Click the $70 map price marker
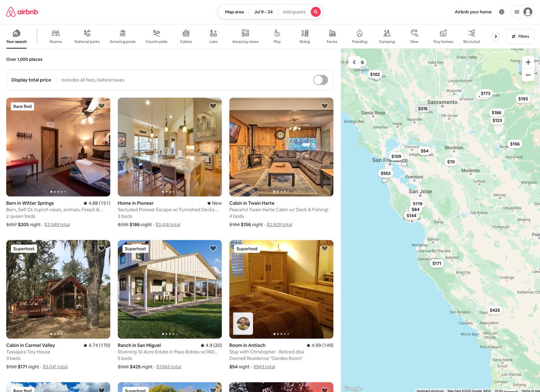This screenshot has height=392, width=540. tap(451, 162)
